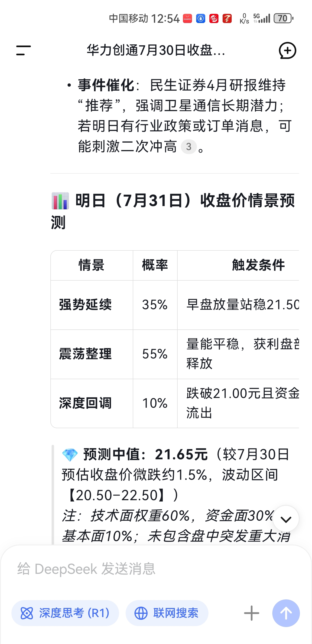Toggle 深度思考 (R1) mode
Viewport: 312px width, 644px height.
[65, 613]
